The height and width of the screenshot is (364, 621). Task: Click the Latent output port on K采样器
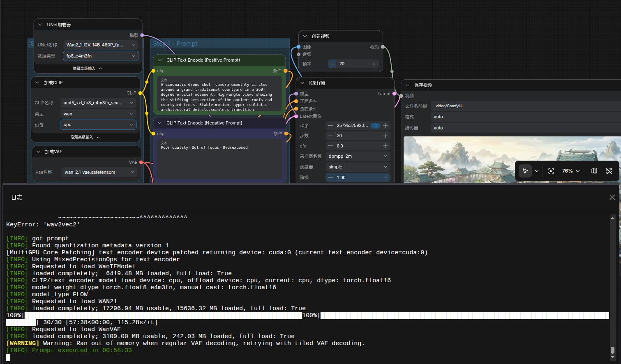click(x=394, y=94)
